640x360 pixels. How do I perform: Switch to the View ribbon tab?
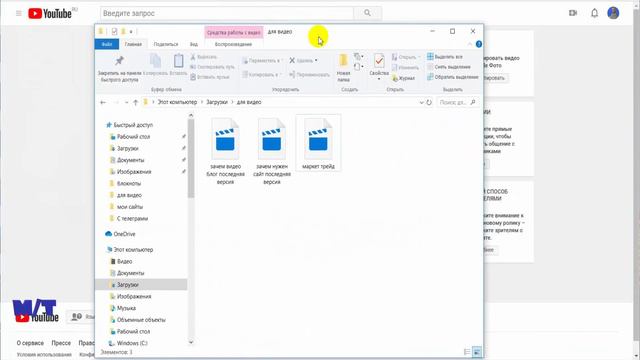pyautogui.click(x=193, y=44)
